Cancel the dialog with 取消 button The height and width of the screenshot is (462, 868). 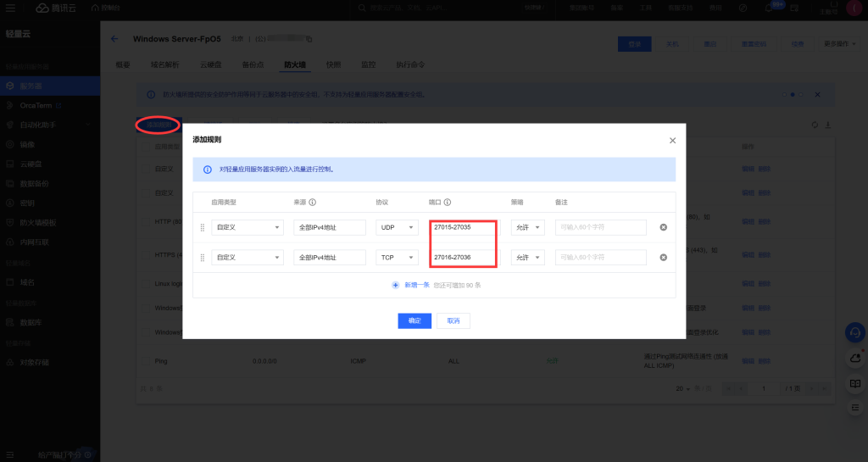[x=453, y=321]
